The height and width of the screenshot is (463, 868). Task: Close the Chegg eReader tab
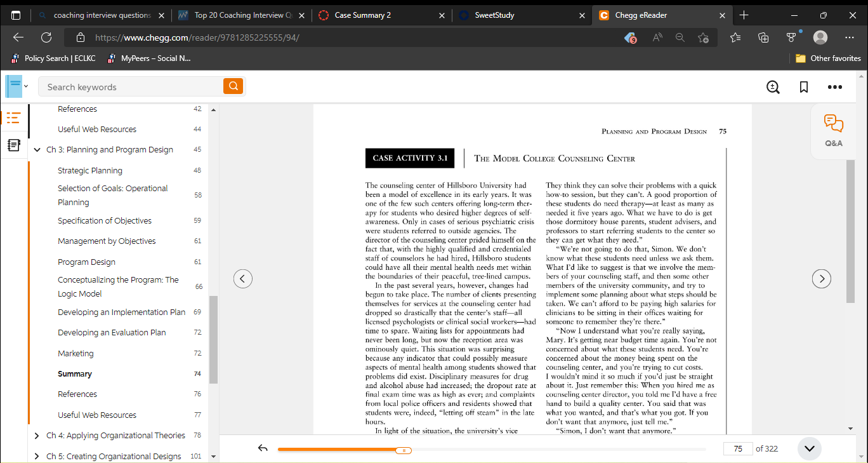coord(722,15)
